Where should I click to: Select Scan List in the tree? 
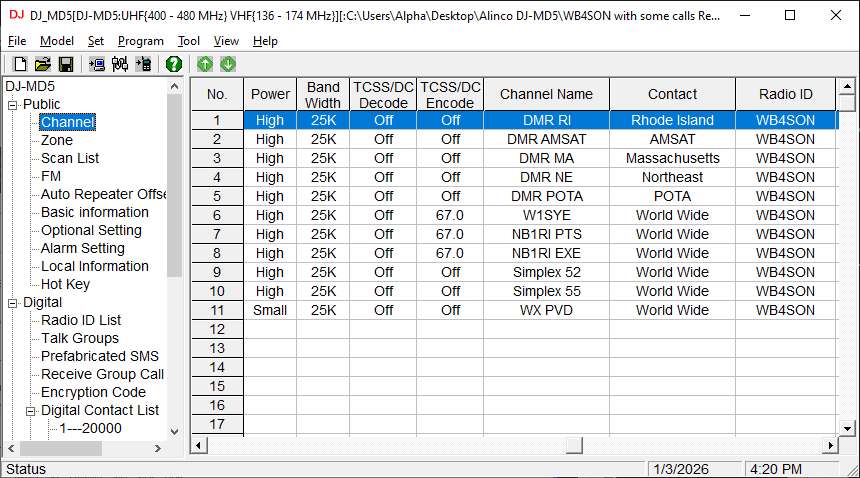click(x=70, y=158)
